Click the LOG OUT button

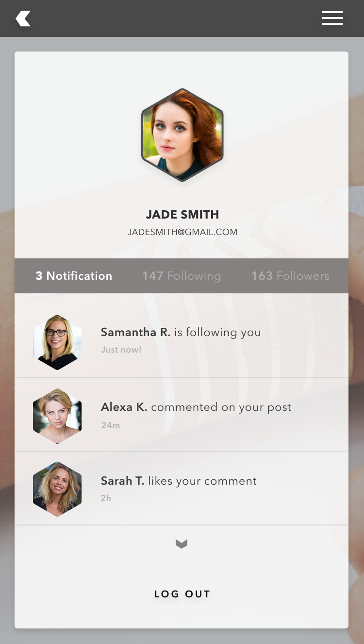(x=182, y=594)
